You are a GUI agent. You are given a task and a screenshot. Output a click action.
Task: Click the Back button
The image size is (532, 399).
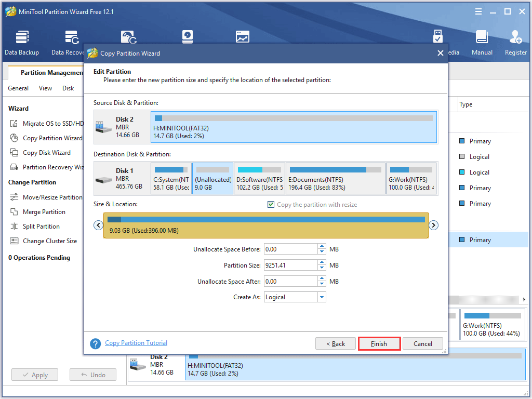(x=336, y=344)
